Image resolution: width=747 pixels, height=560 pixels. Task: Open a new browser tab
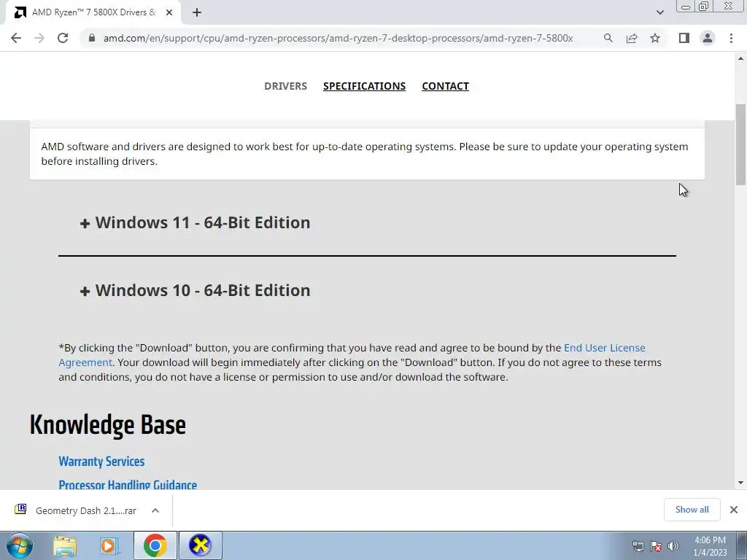pyautogui.click(x=197, y=12)
